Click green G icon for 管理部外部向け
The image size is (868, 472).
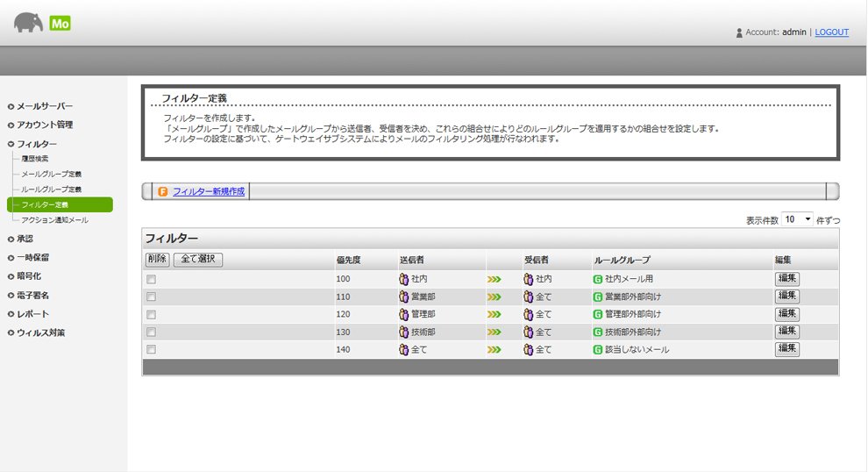point(597,314)
